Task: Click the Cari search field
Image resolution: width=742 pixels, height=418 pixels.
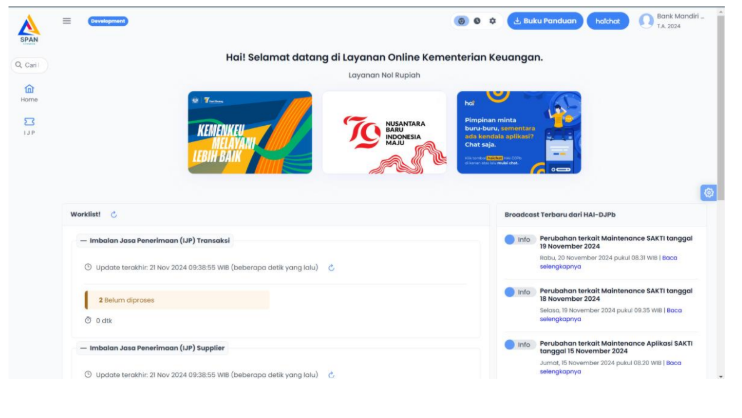Action: [30, 64]
